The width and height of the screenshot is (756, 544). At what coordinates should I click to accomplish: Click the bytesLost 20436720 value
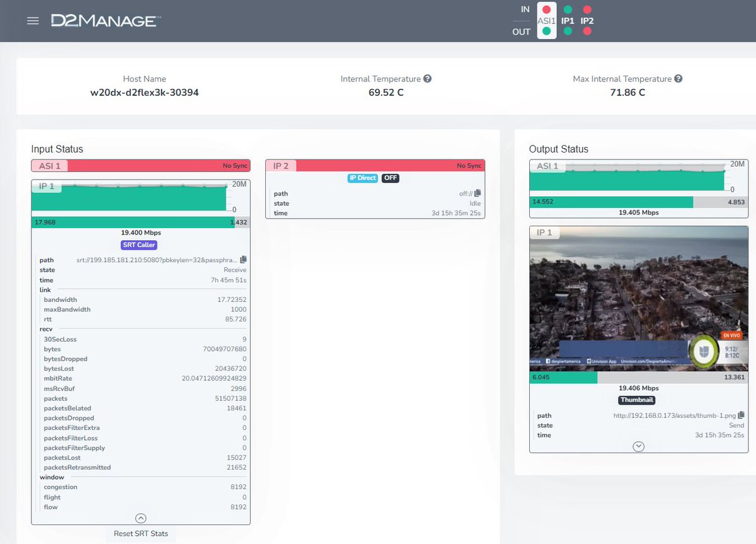pyautogui.click(x=231, y=368)
